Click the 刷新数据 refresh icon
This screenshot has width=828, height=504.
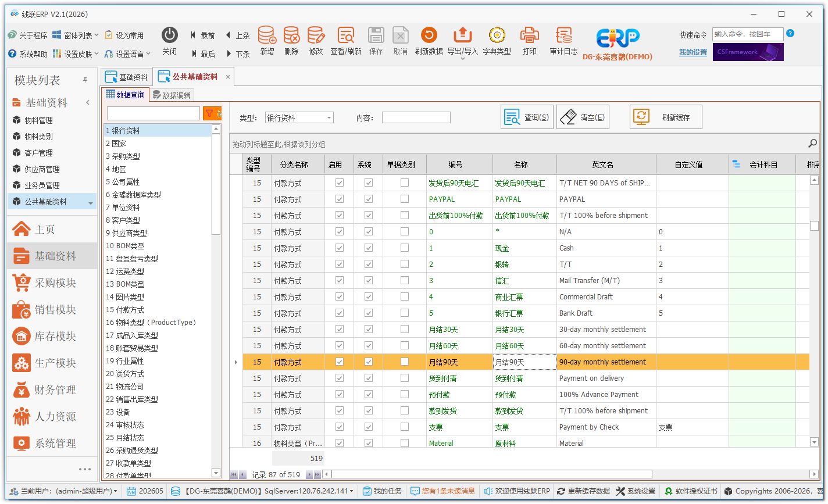[x=429, y=35]
